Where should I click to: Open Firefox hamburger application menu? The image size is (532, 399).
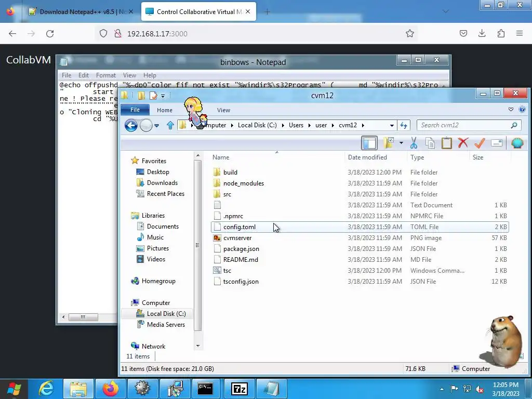[520, 33]
